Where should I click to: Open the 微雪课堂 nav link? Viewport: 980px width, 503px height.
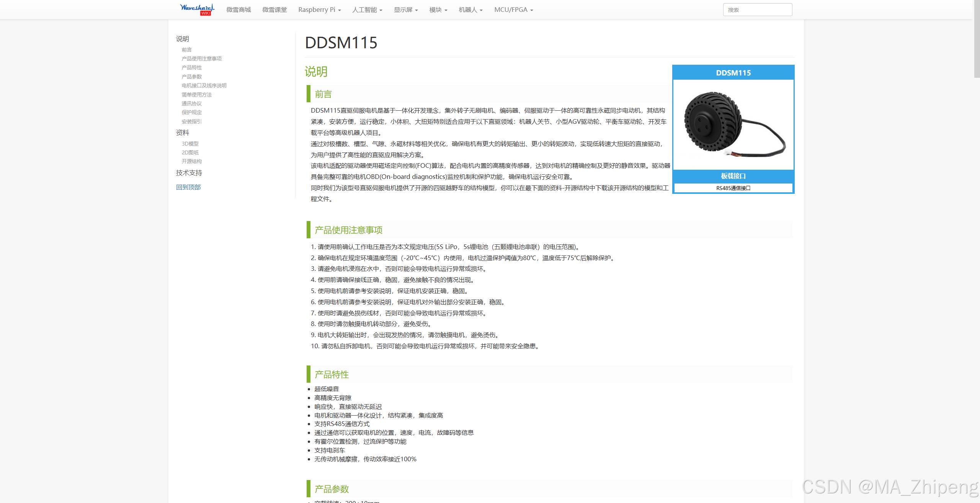click(274, 10)
